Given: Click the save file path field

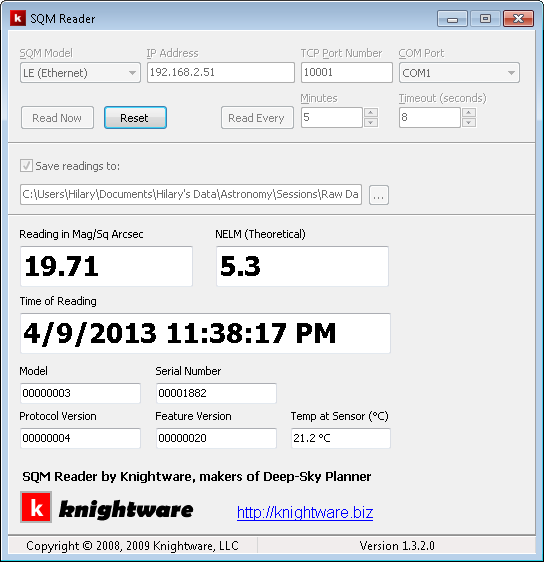Looking at the screenshot, I should (x=191, y=195).
